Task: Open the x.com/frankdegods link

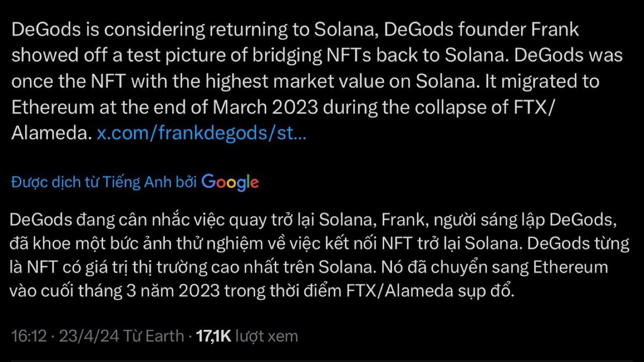Action: [201, 134]
